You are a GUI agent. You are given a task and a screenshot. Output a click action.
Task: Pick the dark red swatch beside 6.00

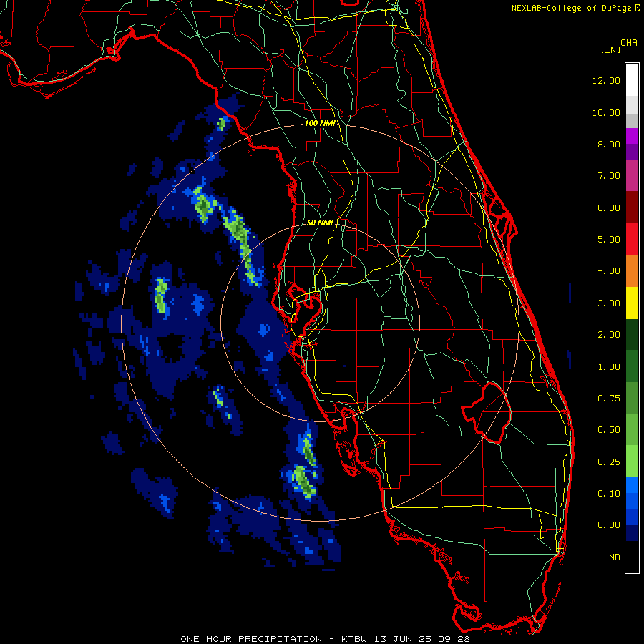[632, 208]
